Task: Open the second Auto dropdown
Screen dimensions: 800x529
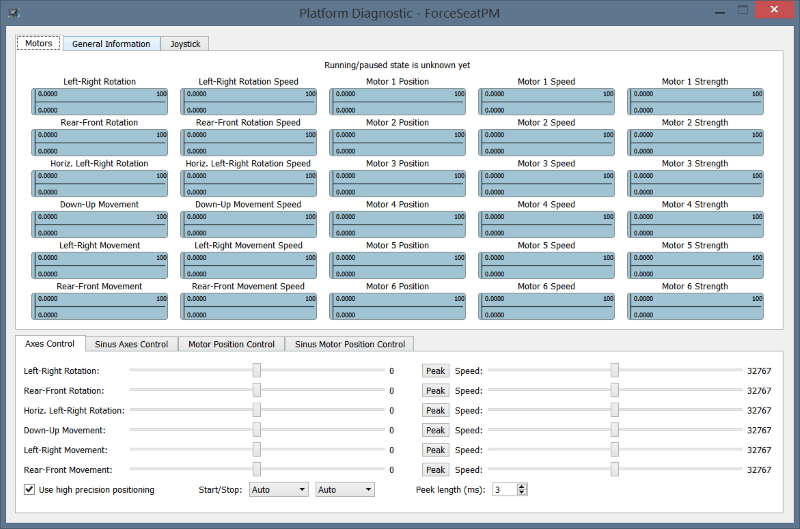Action: click(345, 490)
